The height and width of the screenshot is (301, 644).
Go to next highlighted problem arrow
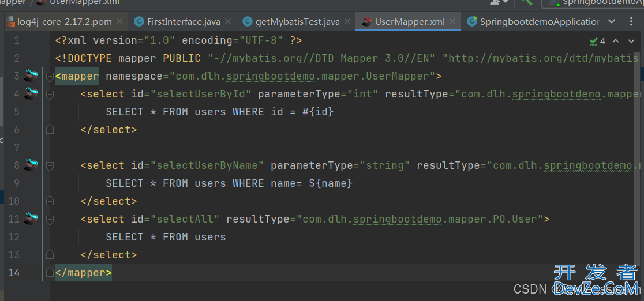click(631, 41)
